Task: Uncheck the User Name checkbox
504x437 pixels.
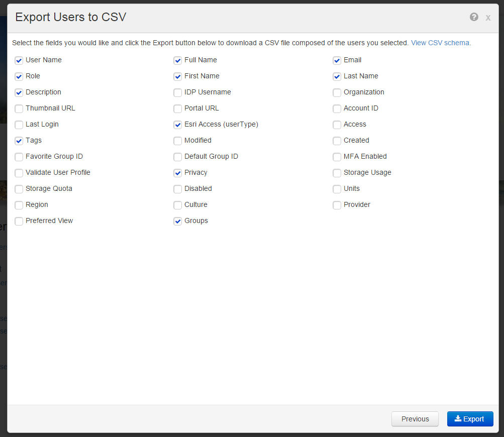Action: tap(19, 61)
